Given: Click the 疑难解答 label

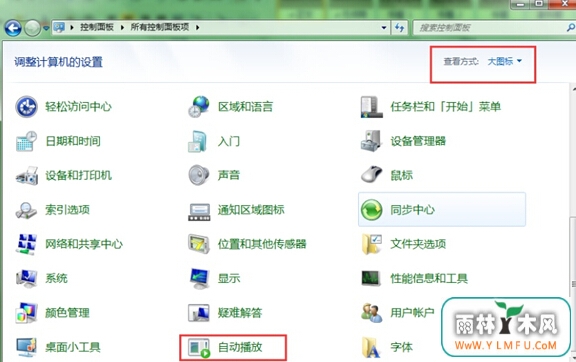Looking at the screenshot, I should [240, 313].
